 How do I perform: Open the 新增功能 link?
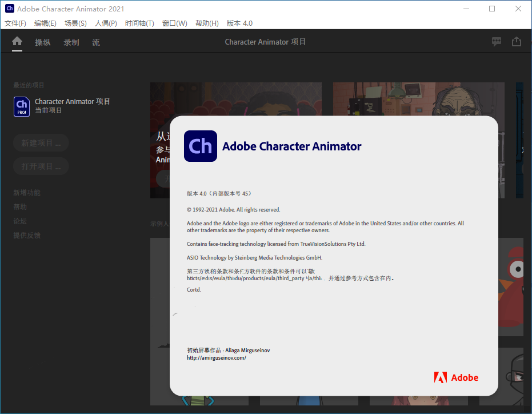(x=27, y=193)
